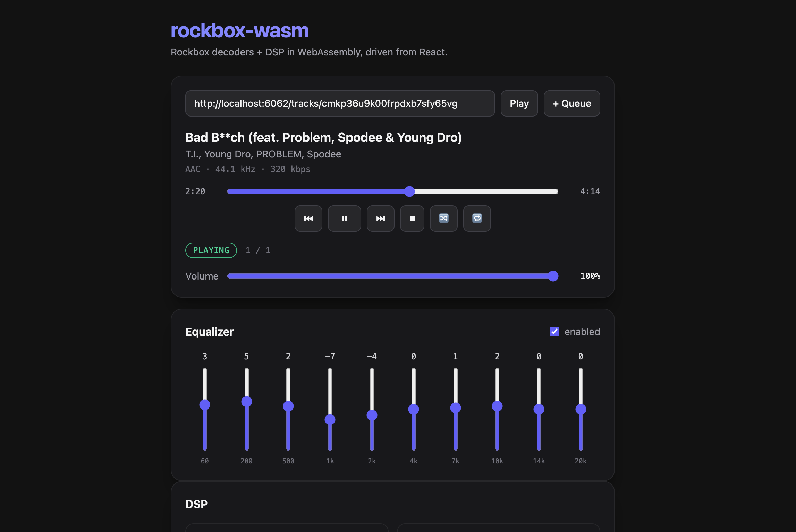Click the 'enabled' label text
This screenshot has width=796, height=532.
coord(582,332)
